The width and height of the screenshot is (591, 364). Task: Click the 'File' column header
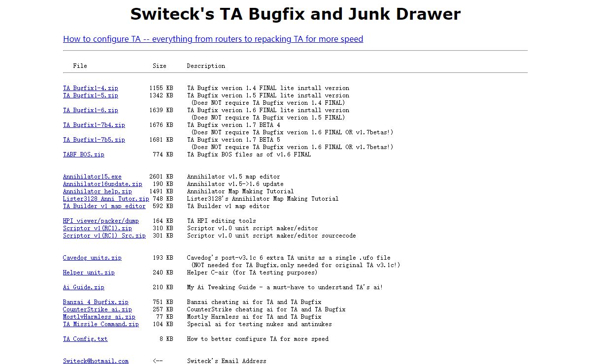coord(80,66)
